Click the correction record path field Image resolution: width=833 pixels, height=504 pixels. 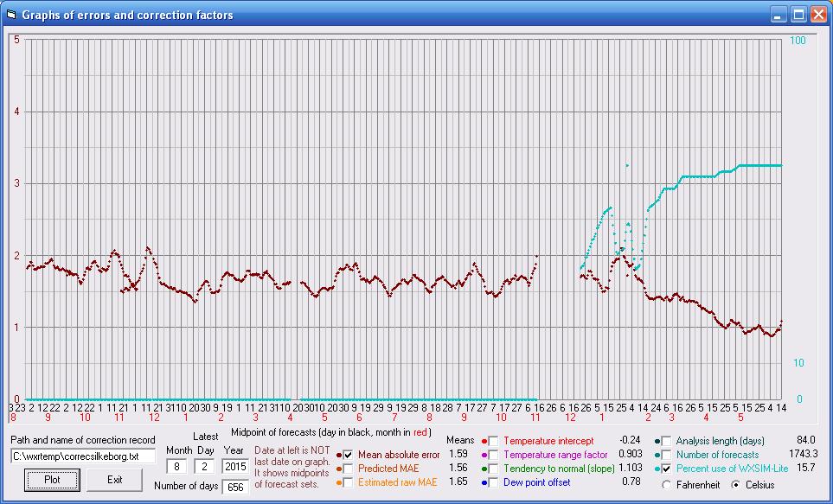[x=83, y=456]
